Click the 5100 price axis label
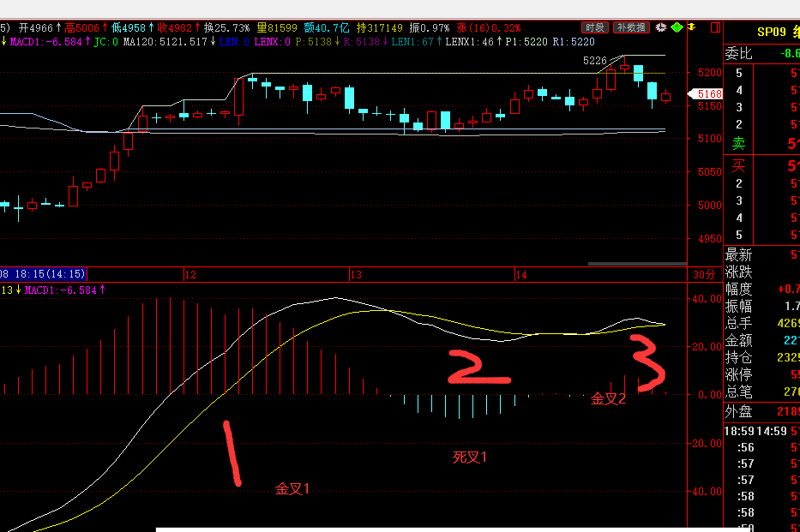800x532 pixels. point(710,139)
